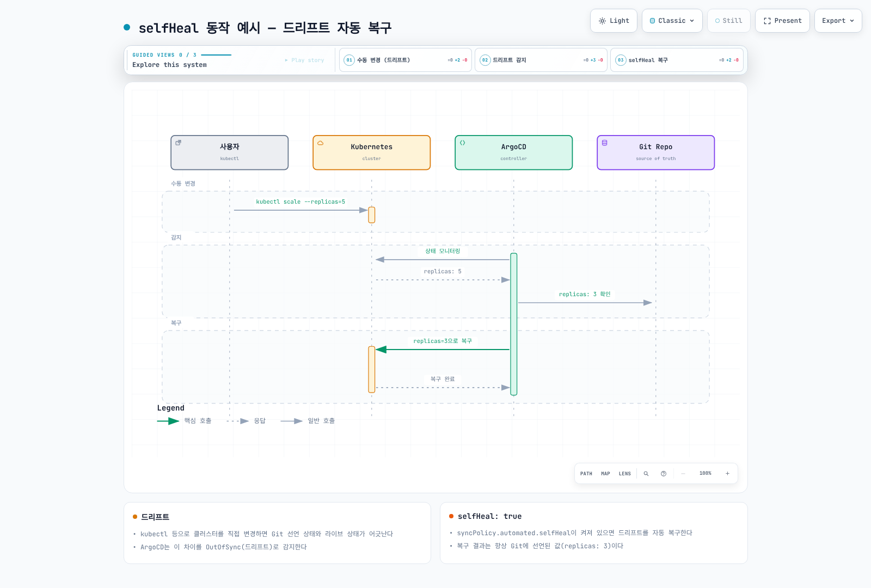
Task: Select guided view 02 드리프트 감지
Action: click(x=541, y=60)
